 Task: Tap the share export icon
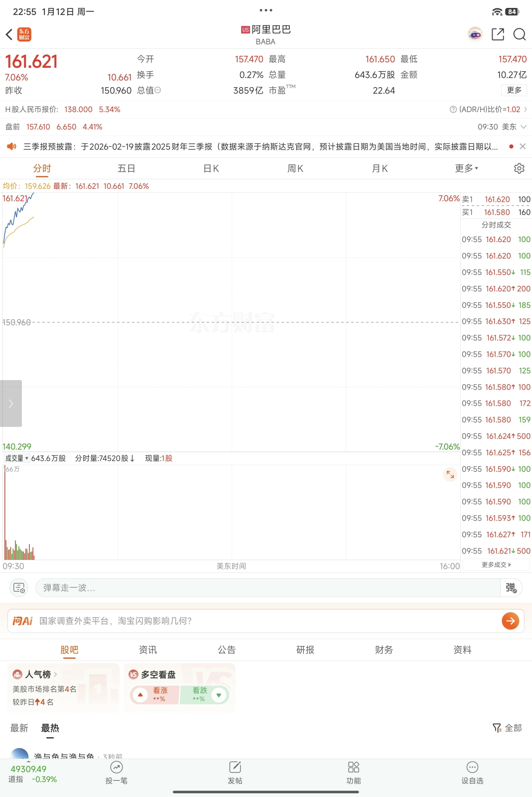(x=498, y=34)
